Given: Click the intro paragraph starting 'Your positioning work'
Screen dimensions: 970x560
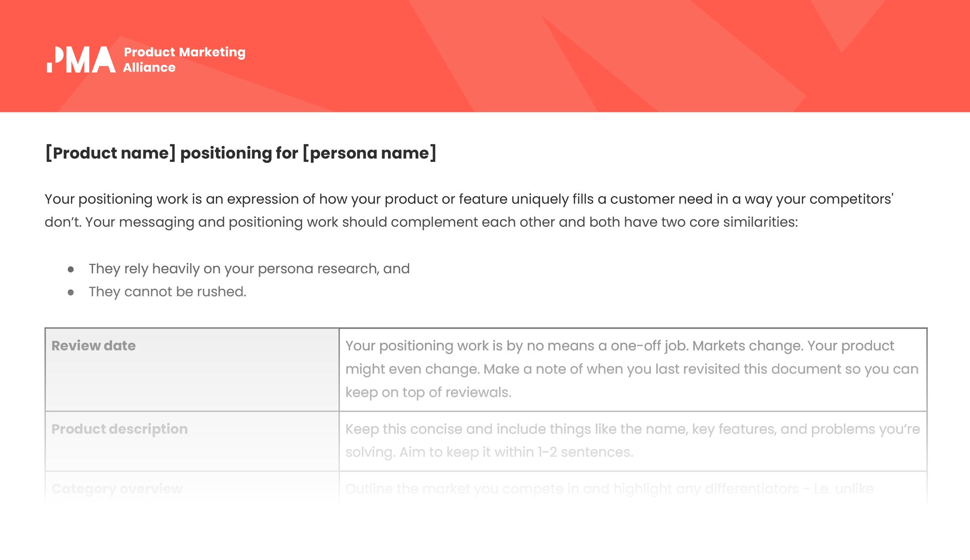Looking at the screenshot, I should coord(469,210).
